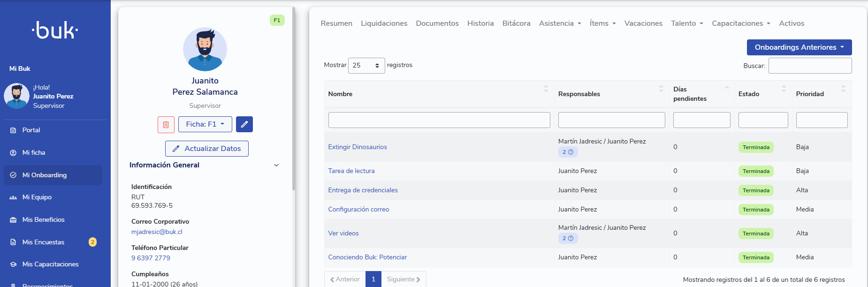Screen dimensions: 868x287
Task: Click the Mi Equipo sidebar icon
Action: tap(13, 197)
